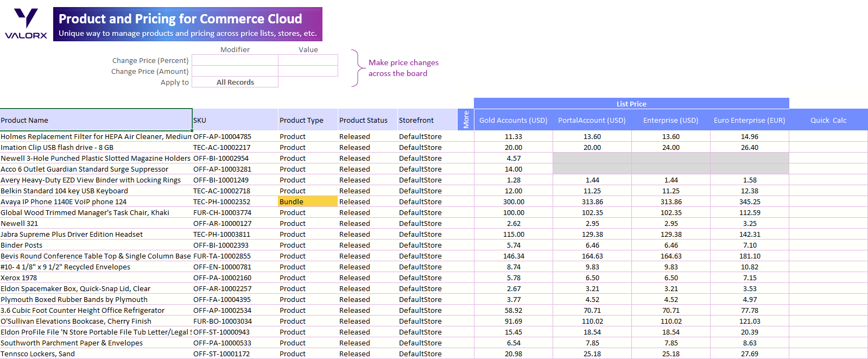868x359 pixels.
Task: Select SKU OFF-AP-10004785
Action: click(236, 136)
